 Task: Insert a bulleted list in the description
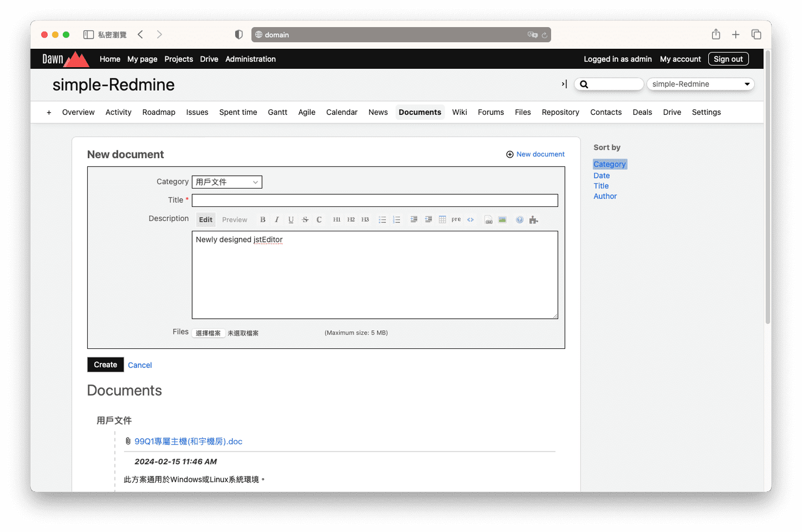point(382,219)
